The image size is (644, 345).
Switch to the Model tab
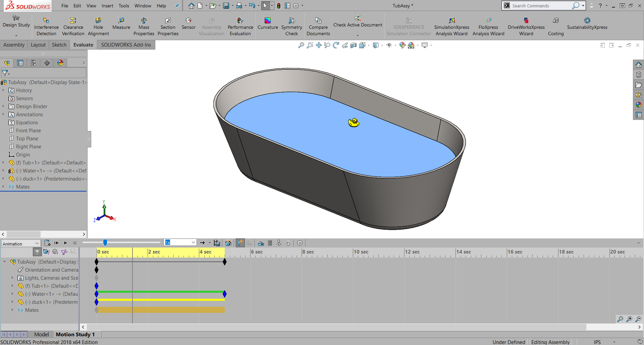(41, 334)
